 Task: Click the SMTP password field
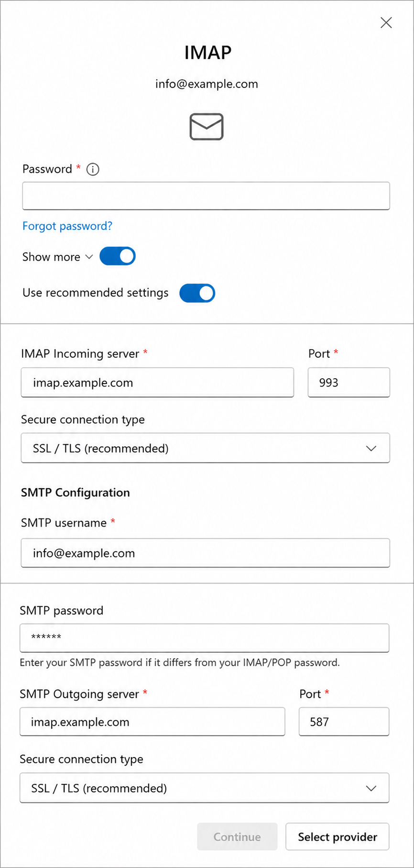coord(205,638)
